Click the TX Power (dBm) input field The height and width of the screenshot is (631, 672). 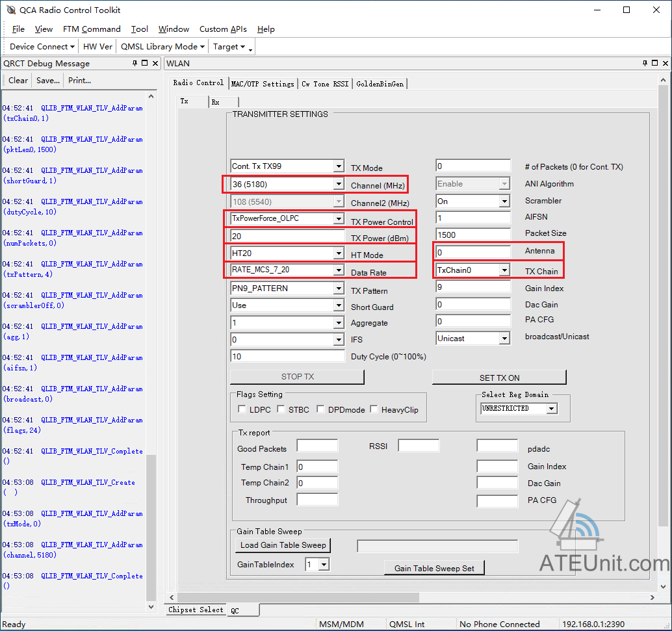(x=287, y=236)
